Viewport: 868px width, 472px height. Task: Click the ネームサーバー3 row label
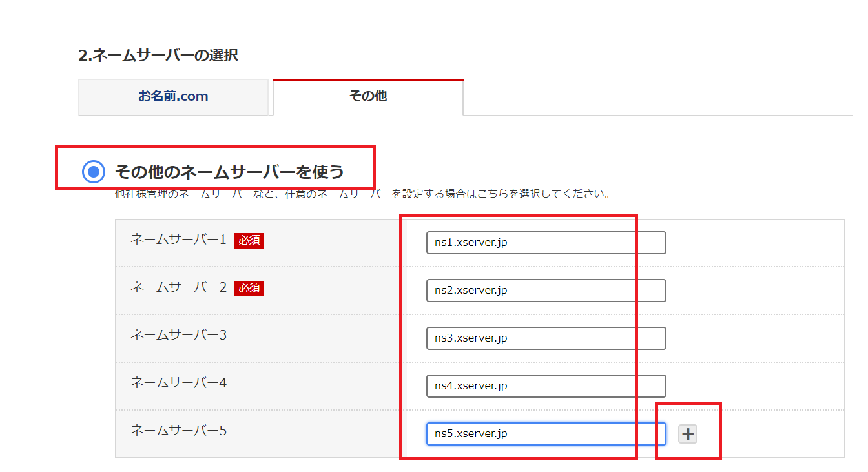pyautogui.click(x=178, y=336)
